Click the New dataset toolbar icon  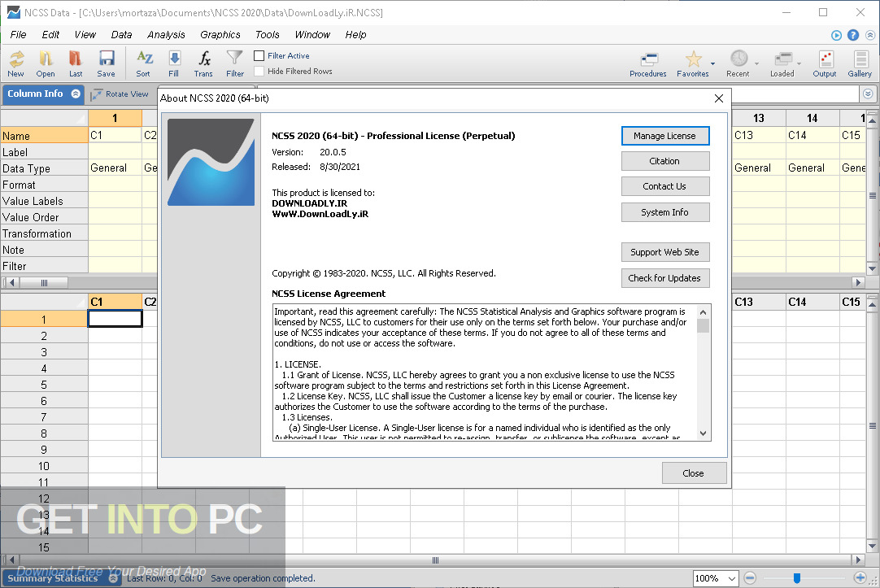click(x=16, y=63)
